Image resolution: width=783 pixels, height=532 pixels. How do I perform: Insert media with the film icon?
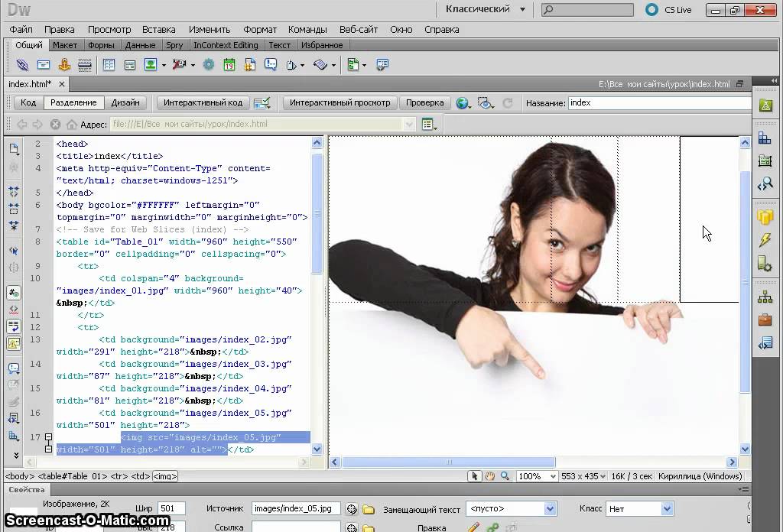tap(179, 64)
